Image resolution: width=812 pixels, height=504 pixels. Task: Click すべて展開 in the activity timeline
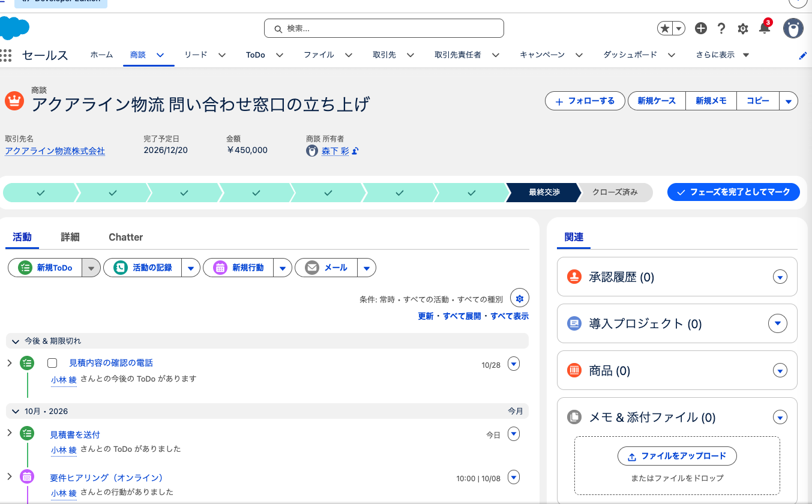click(x=462, y=316)
